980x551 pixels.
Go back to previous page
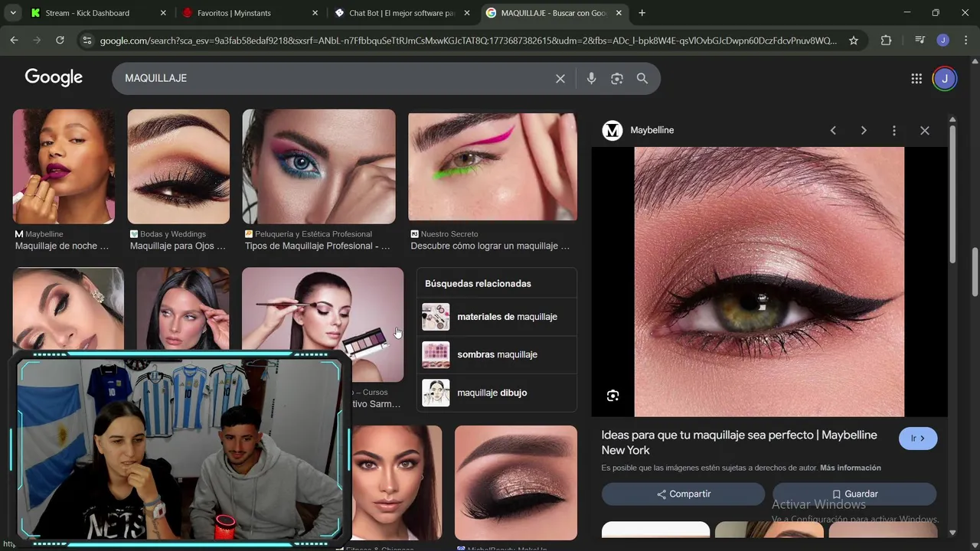tap(14, 41)
